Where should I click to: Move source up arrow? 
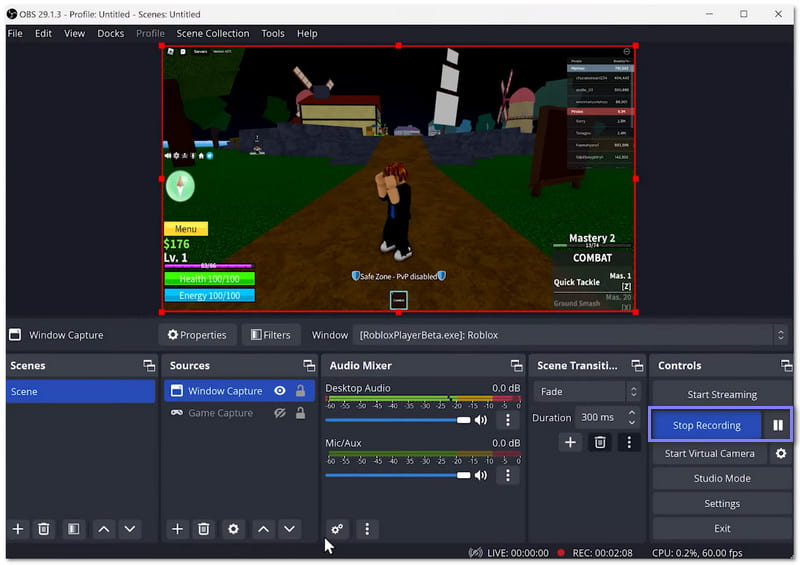pos(263,529)
